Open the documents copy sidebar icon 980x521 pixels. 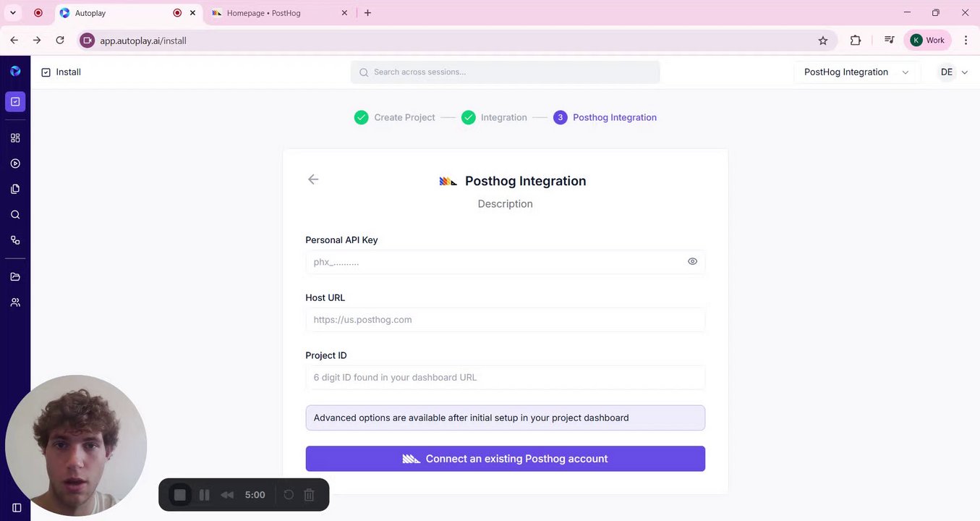(x=15, y=189)
